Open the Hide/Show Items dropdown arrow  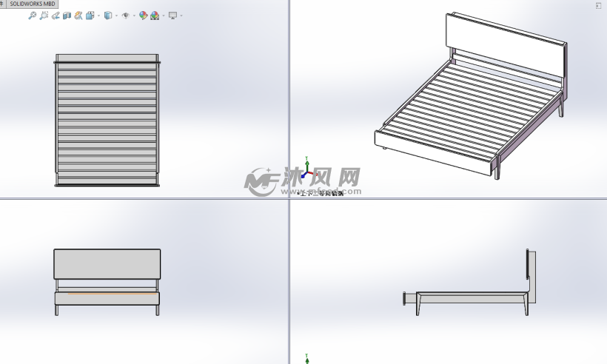click(x=133, y=16)
